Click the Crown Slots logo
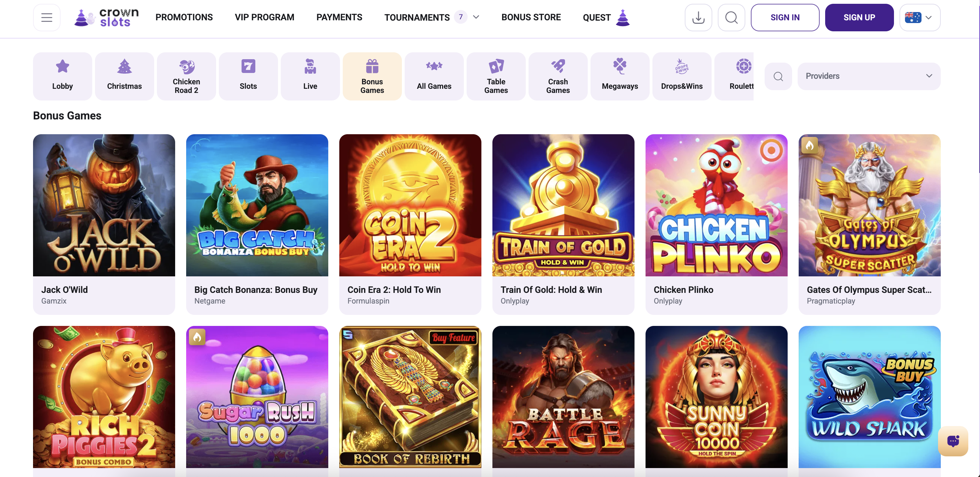Image resolution: width=980 pixels, height=477 pixels. tap(107, 18)
